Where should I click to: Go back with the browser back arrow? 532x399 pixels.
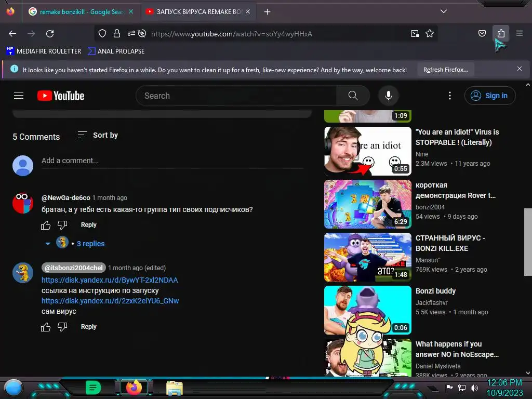coord(12,34)
